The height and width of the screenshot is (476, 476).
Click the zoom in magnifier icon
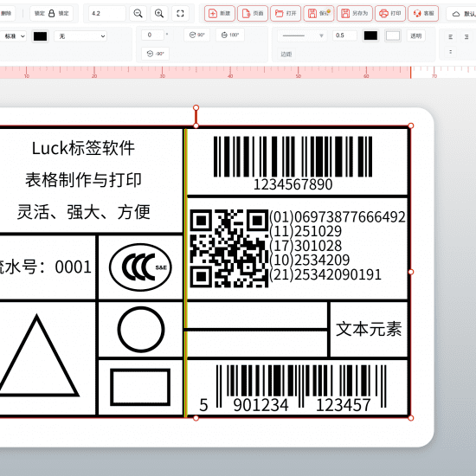coord(159,13)
